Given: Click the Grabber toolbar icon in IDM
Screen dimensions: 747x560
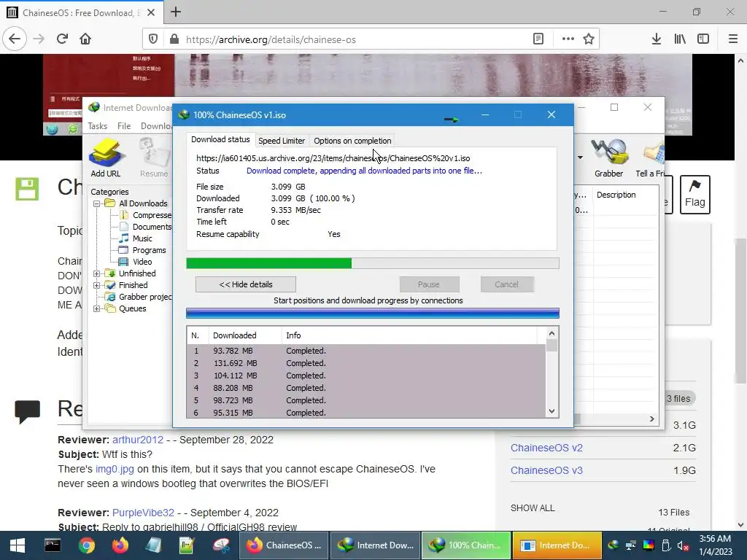Looking at the screenshot, I should (609, 157).
